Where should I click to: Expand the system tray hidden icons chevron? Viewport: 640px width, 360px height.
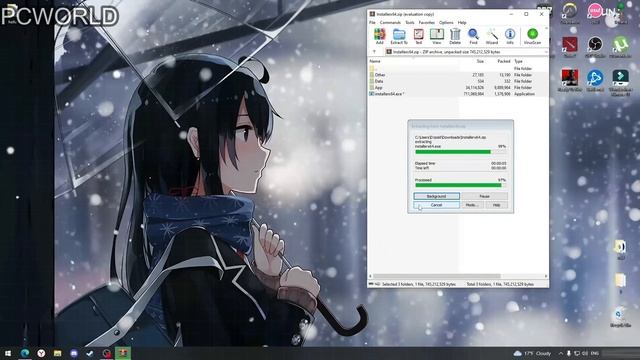coord(560,353)
